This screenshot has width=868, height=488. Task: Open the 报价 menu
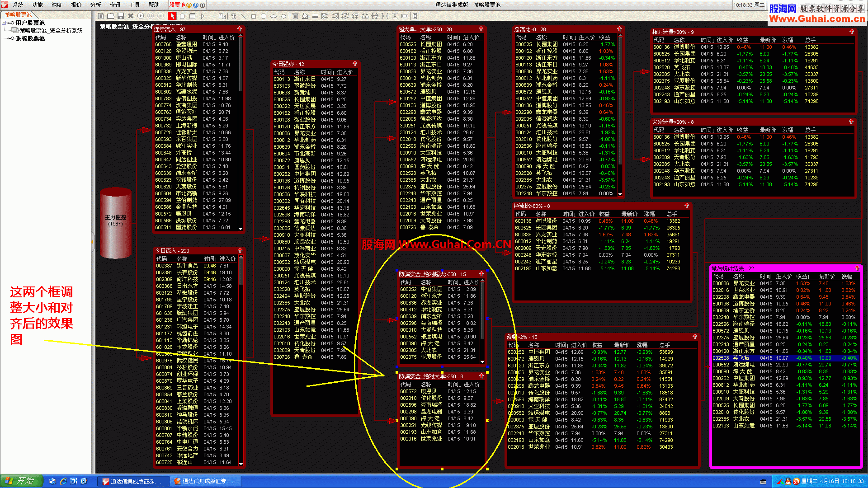[76, 5]
